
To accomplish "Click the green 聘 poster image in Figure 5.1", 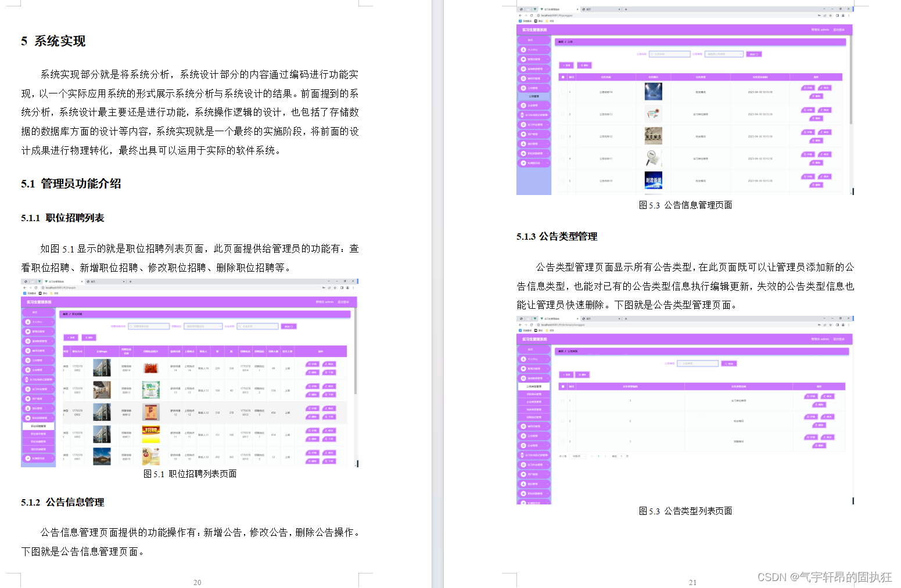I will tap(150, 389).
